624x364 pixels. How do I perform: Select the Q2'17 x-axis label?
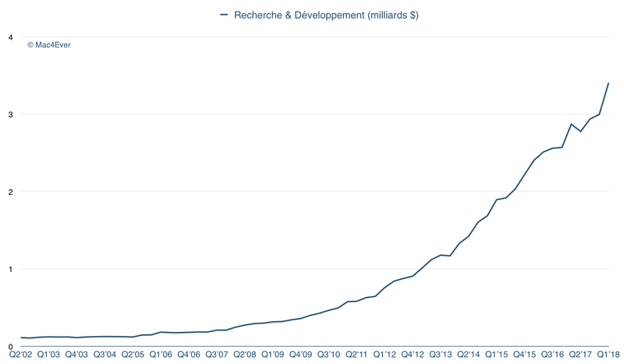pyautogui.click(x=580, y=355)
